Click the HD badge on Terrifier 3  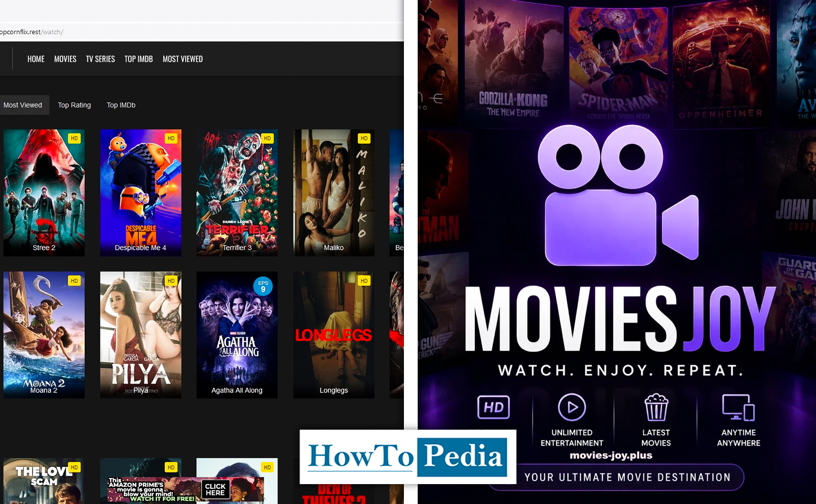(x=267, y=138)
